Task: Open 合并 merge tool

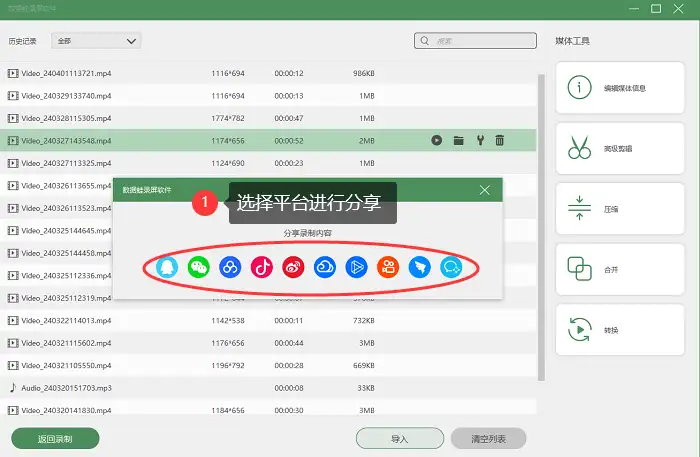Action: click(620, 270)
